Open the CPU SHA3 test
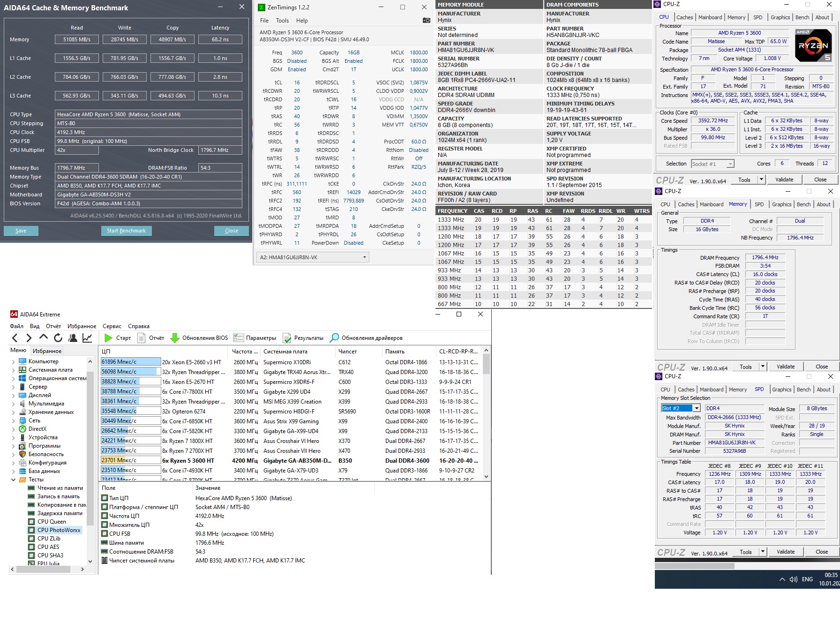The image size is (840, 630). pos(46,555)
